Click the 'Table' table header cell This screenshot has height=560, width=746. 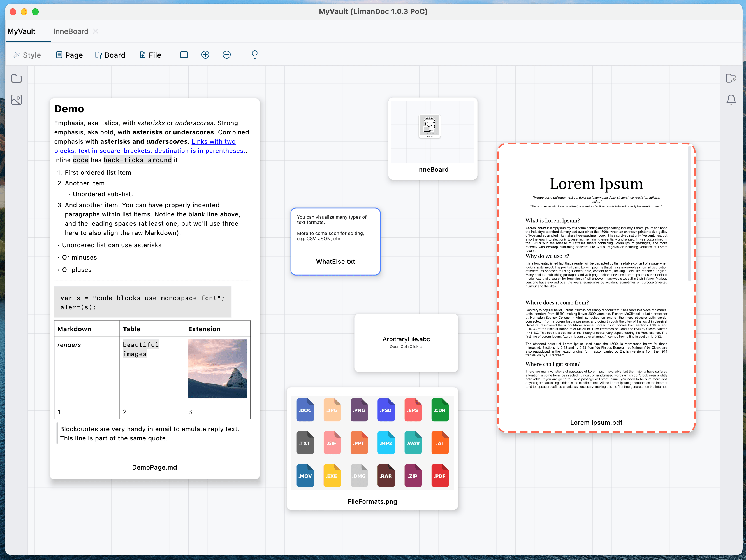click(152, 328)
